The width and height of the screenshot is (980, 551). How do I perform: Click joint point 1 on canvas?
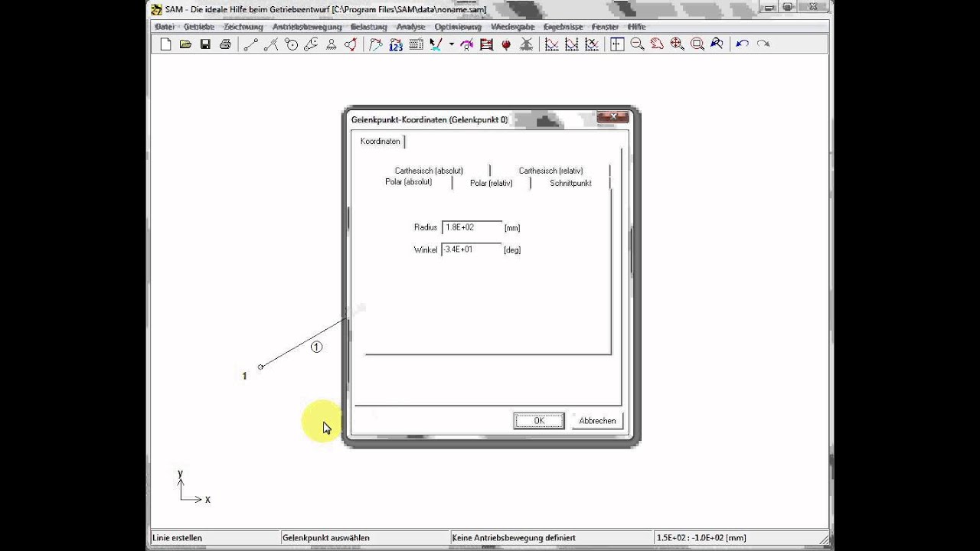(x=260, y=367)
